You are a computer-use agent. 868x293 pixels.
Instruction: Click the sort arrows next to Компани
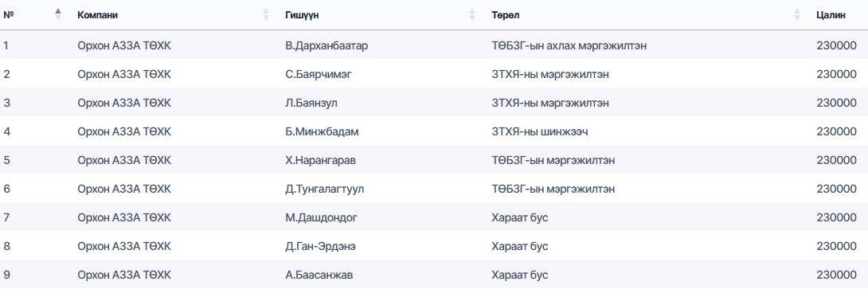[266, 15]
